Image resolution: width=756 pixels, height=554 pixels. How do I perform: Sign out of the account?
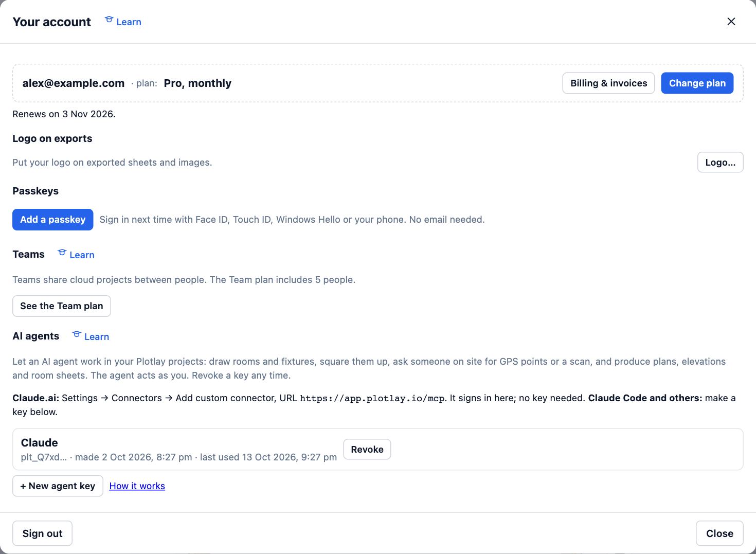(42, 533)
